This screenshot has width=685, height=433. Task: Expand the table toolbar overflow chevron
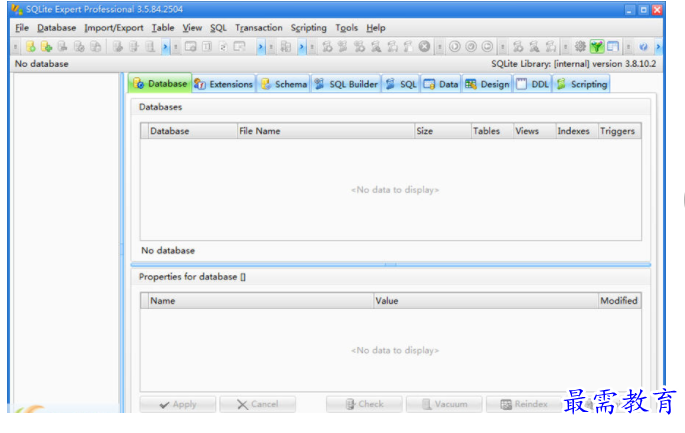[x=261, y=46]
